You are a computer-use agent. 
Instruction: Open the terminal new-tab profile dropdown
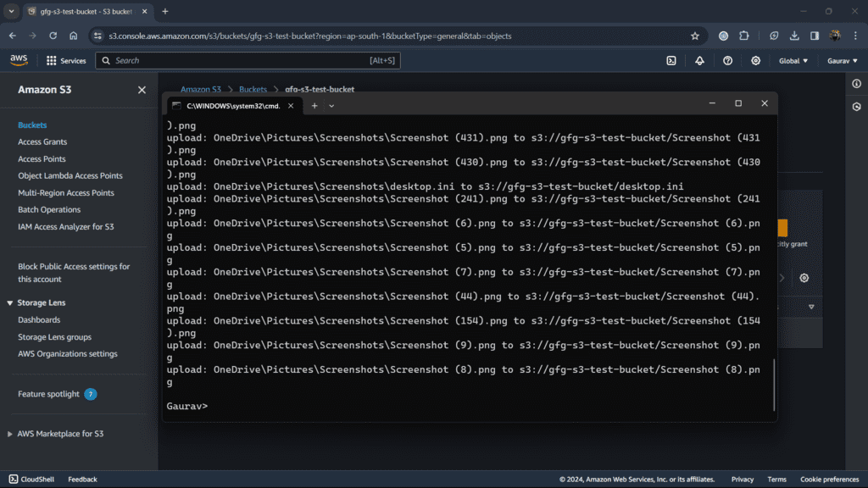(331, 106)
